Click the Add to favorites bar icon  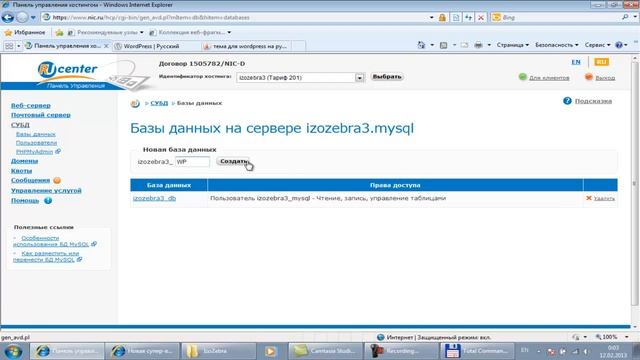pyautogui.click(x=59, y=32)
